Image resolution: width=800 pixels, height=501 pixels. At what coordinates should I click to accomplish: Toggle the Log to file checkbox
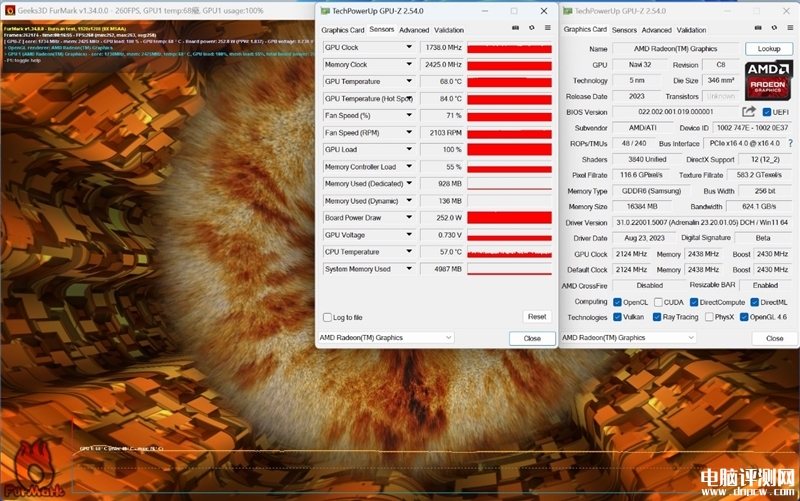click(328, 317)
